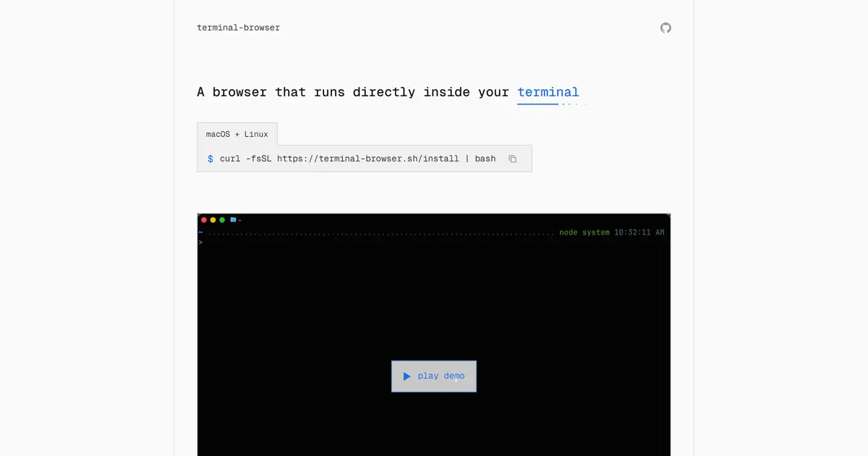This screenshot has height=456, width=868.
Task: Select the macOS + Linux tab
Action: 237,134
